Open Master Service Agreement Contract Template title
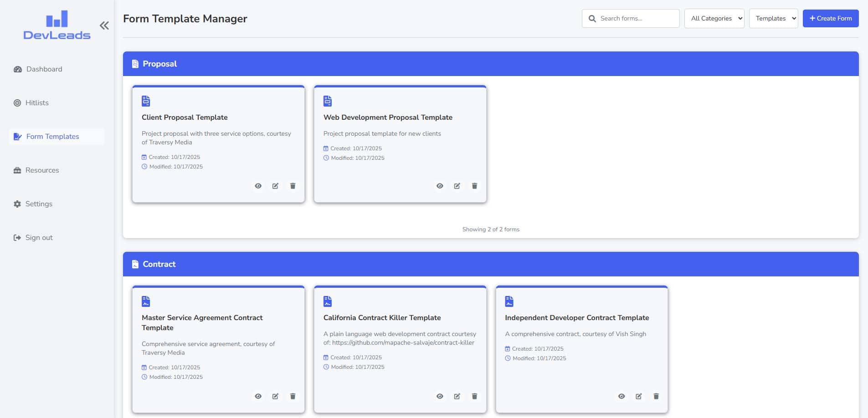Viewport: 868px width, 418px height. (202, 323)
